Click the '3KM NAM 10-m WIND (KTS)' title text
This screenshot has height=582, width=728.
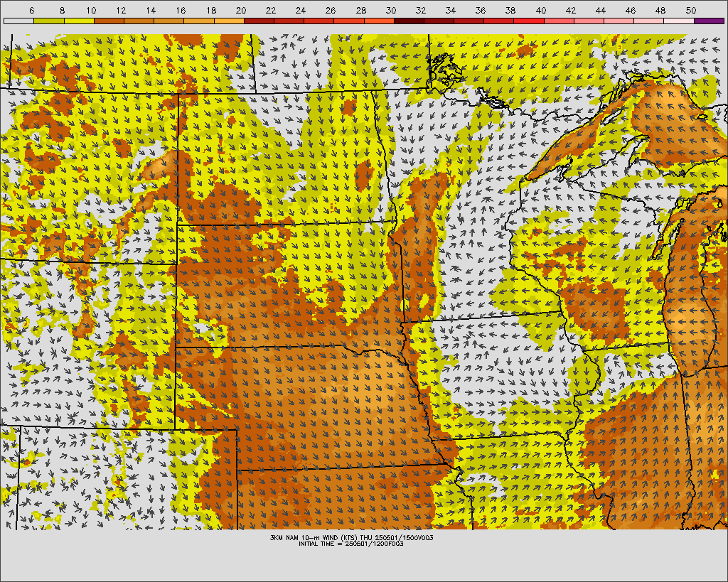pos(314,537)
